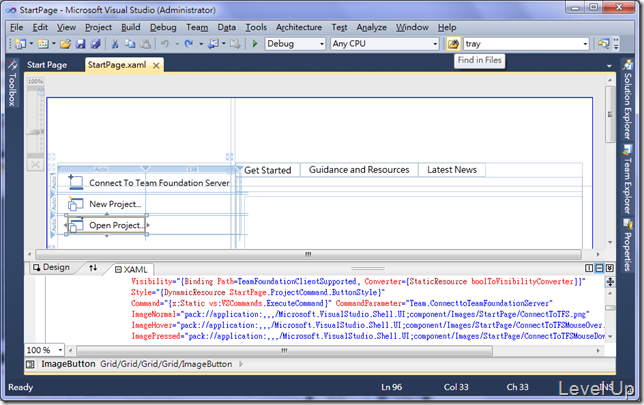Viewport: 644px width, 405px height.
Task: Click the Redo arrow icon
Action: tap(189, 44)
